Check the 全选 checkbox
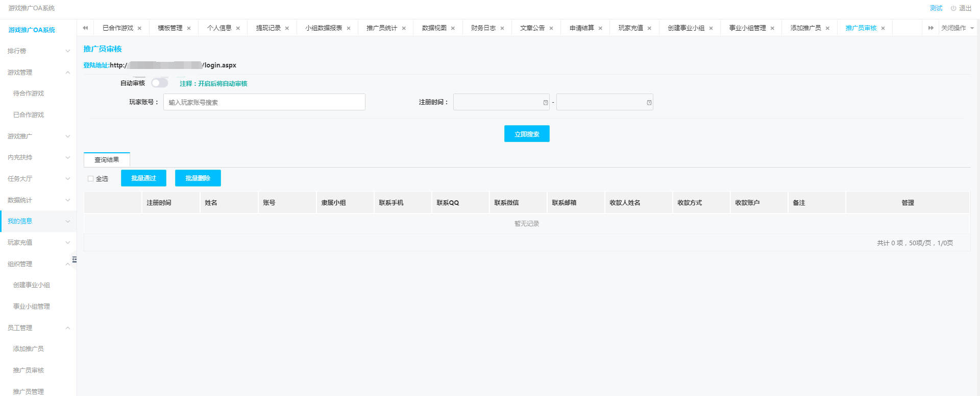 point(91,179)
